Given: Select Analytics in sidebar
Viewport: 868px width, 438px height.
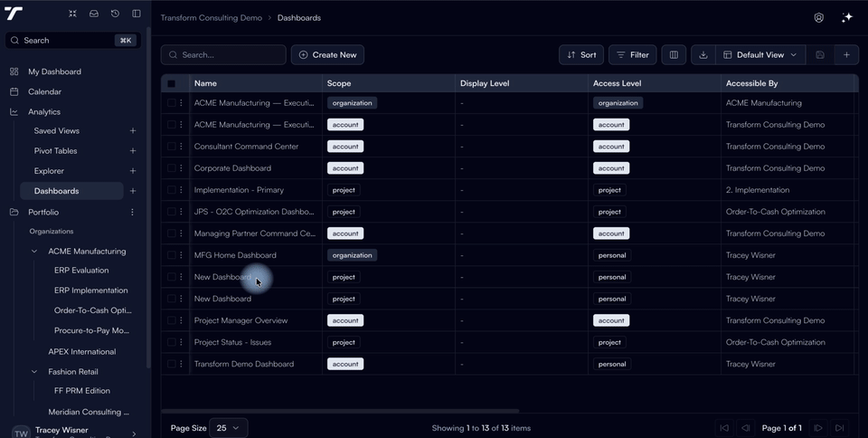Looking at the screenshot, I should (44, 112).
